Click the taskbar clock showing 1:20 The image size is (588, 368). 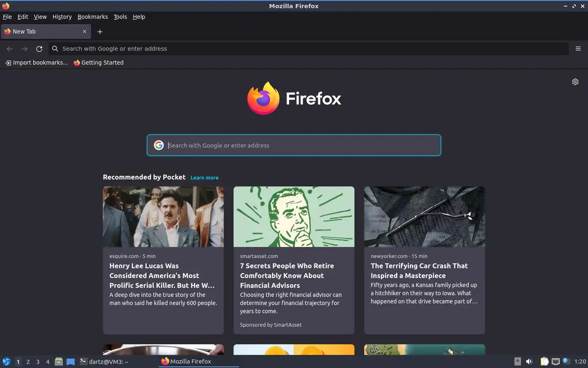pyautogui.click(x=580, y=361)
